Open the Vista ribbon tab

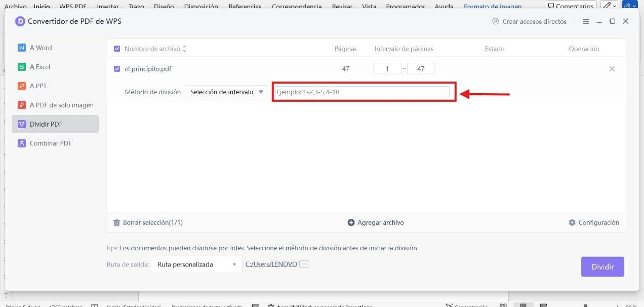369,7
